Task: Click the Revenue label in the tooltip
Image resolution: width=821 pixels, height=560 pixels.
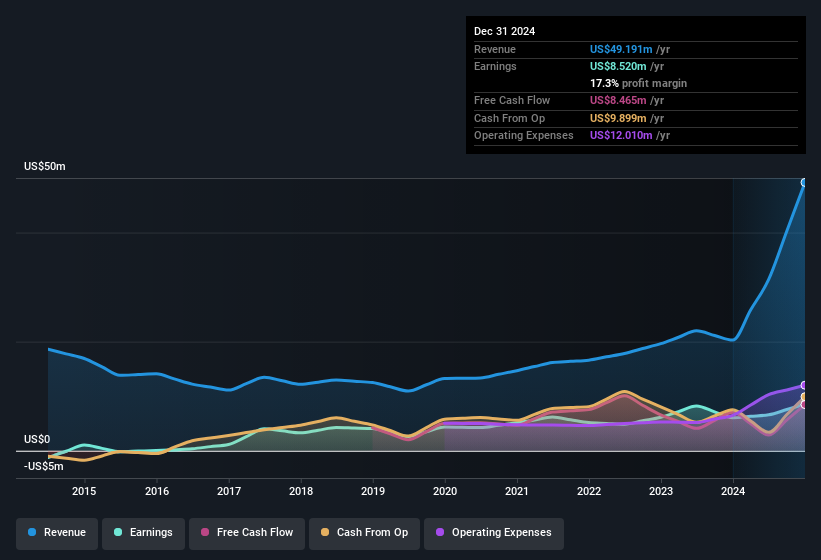Action: 495,49
